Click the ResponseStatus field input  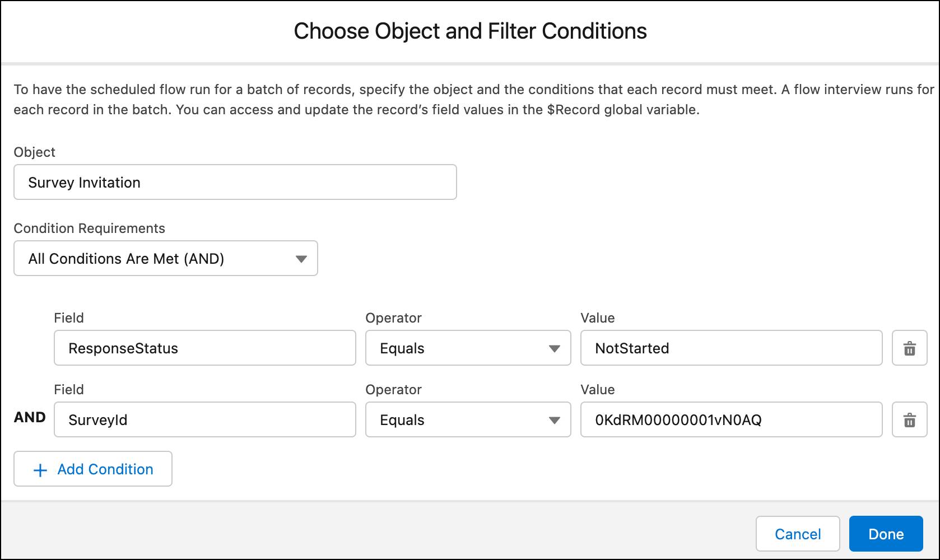pos(204,348)
